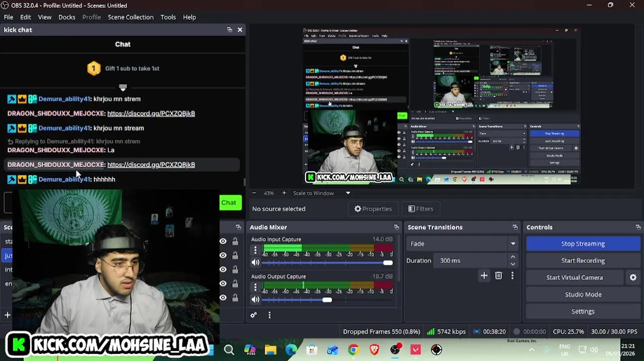
Task: Remove transition using the trash icon
Action: [x=499, y=275]
